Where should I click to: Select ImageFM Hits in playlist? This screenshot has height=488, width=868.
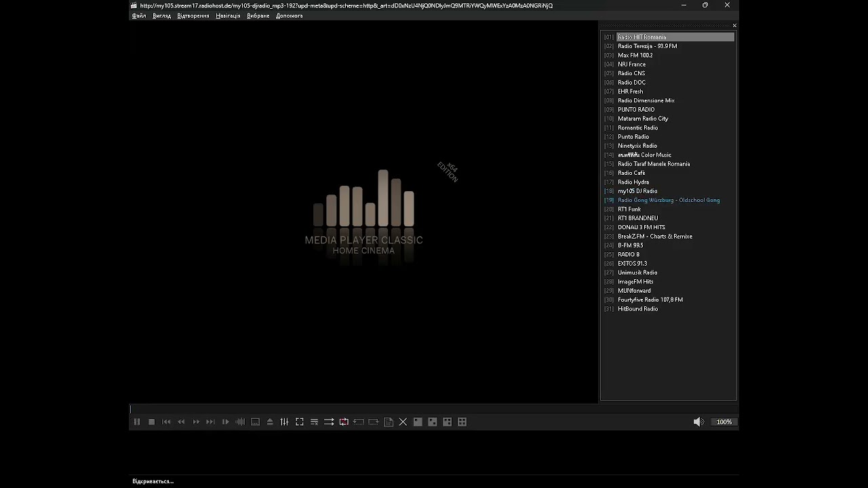pyautogui.click(x=669, y=281)
